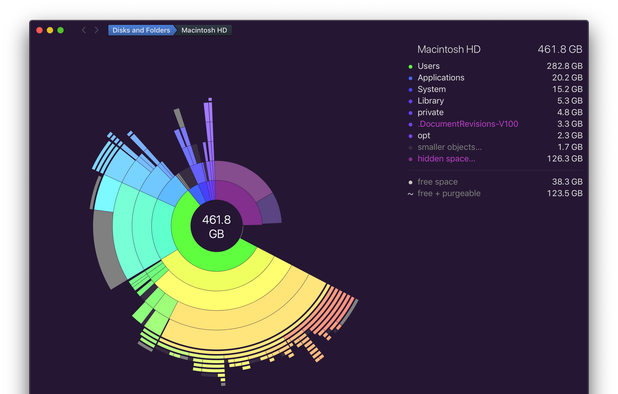
Task: Select the Library folder row
Action: tap(495, 101)
